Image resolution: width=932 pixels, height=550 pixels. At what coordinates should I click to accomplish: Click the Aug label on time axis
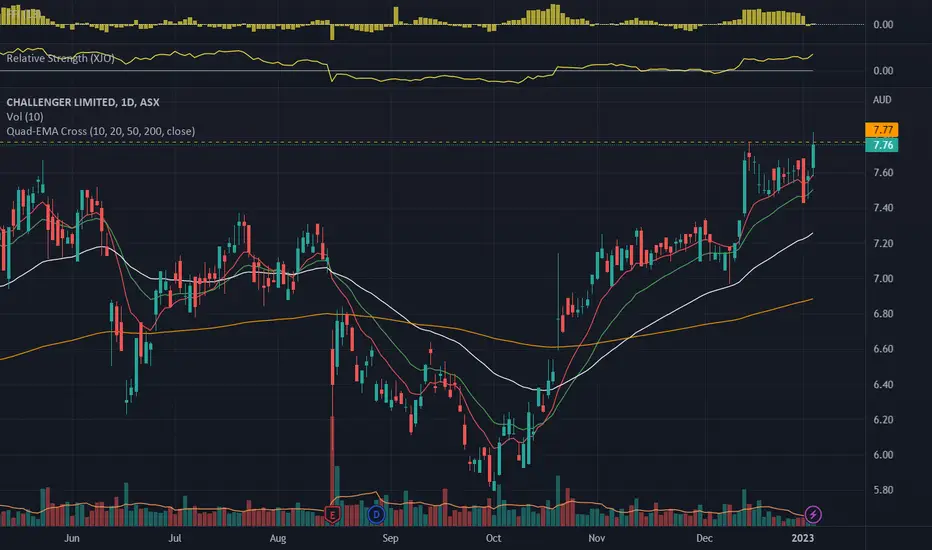(x=278, y=538)
